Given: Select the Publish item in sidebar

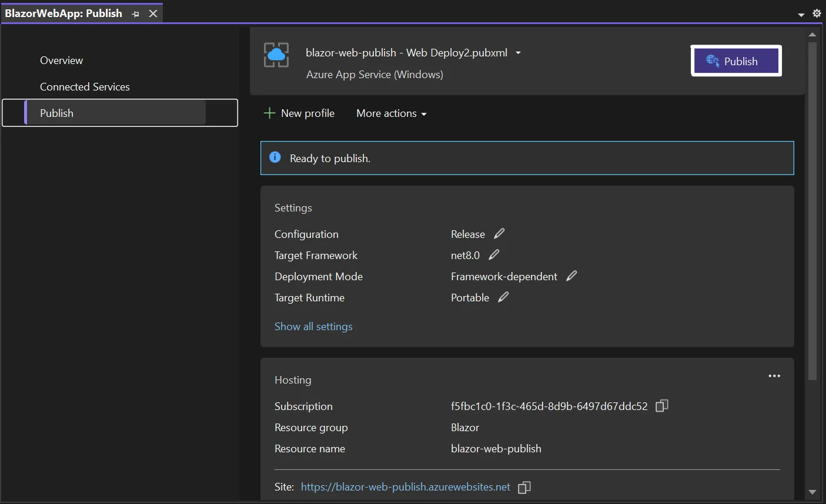Looking at the screenshot, I should coord(57,113).
